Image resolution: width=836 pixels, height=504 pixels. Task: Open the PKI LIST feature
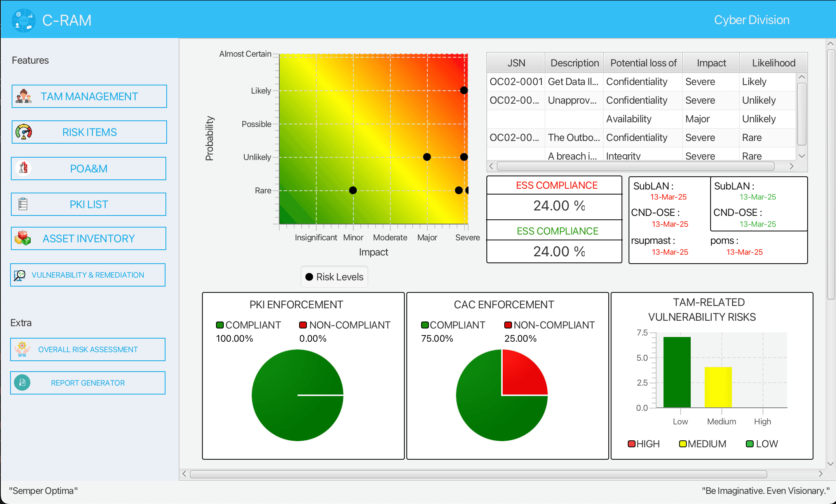[x=89, y=204]
